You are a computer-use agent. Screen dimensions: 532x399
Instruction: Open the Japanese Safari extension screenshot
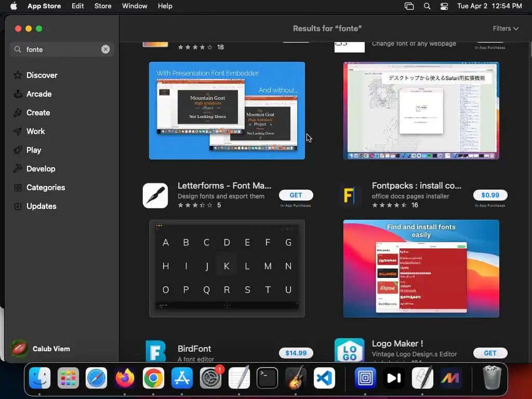click(421, 111)
